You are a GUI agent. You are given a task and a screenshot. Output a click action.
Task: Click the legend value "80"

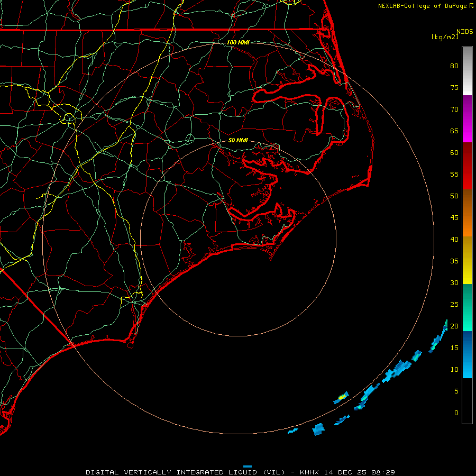[x=454, y=66]
